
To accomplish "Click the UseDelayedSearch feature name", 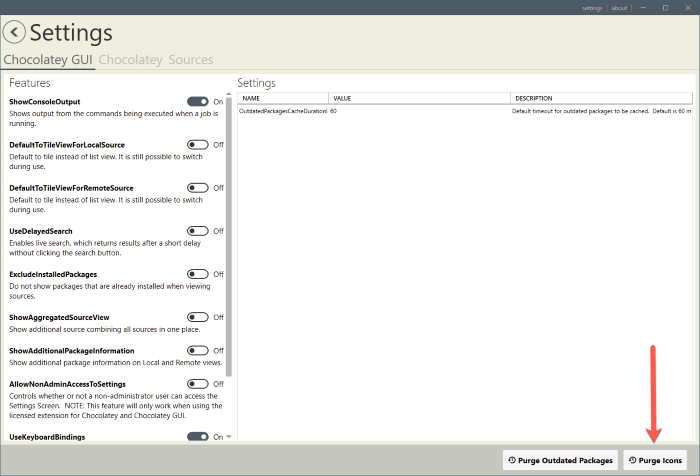I will coord(41,231).
